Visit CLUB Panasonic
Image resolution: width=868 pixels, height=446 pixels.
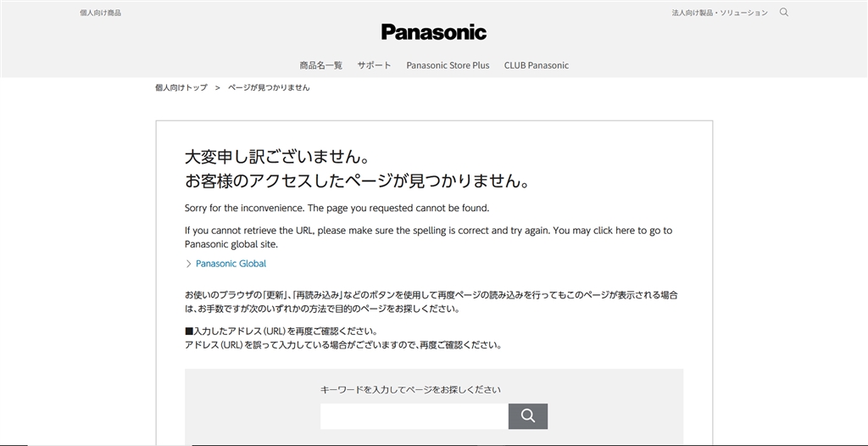tap(536, 65)
